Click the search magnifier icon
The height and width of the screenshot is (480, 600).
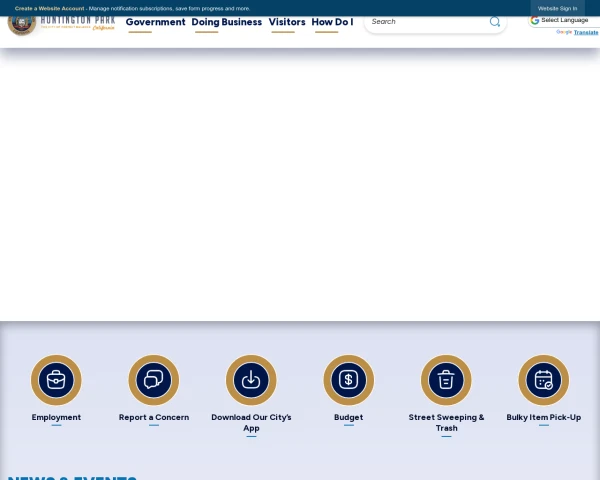495,22
